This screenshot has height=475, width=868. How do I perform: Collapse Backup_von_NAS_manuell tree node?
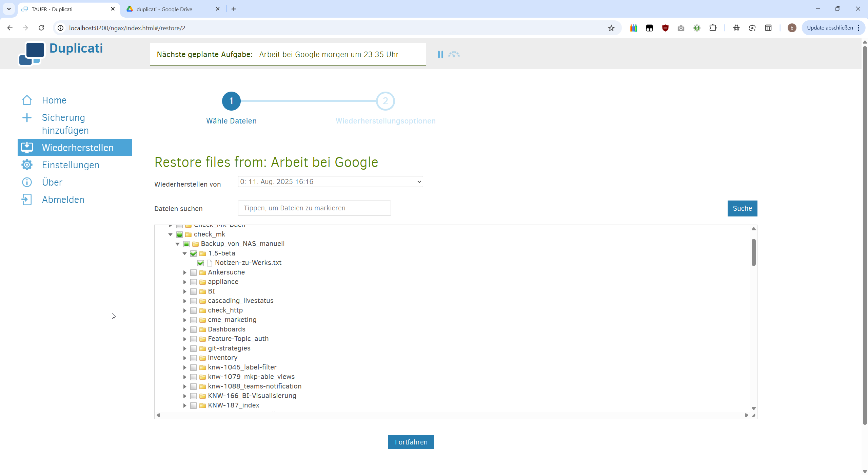pos(178,244)
